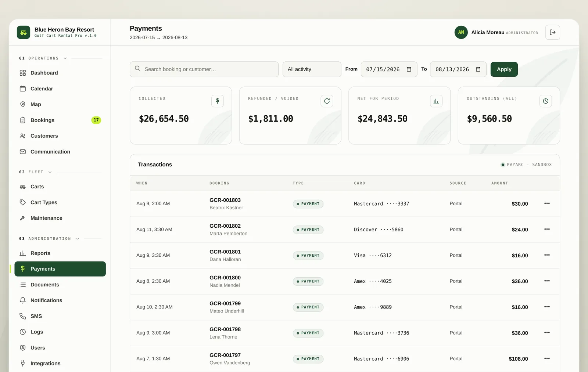Image resolution: width=588 pixels, height=372 pixels.
Task: Click the clock icon on Outstanding card
Action: [x=545, y=101]
